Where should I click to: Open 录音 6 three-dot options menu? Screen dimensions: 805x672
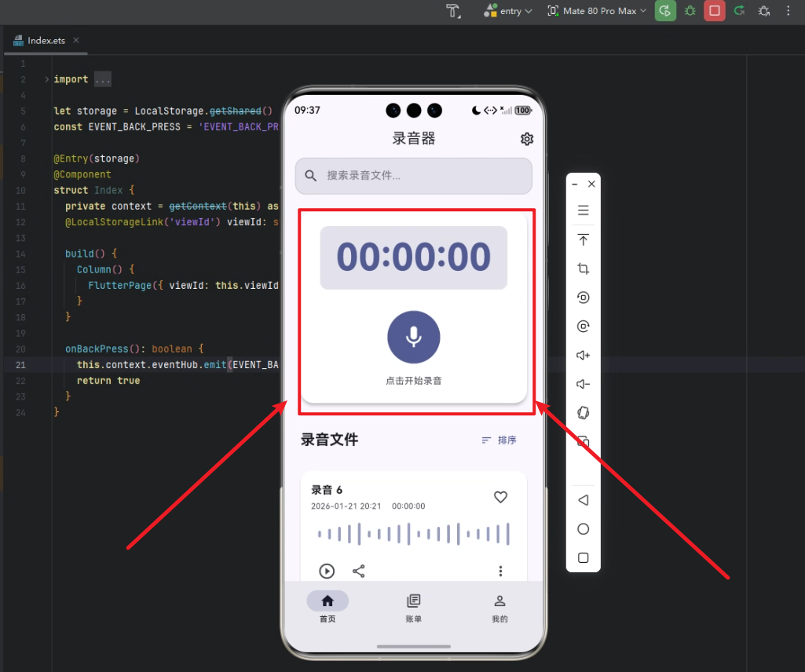tap(500, 571)
